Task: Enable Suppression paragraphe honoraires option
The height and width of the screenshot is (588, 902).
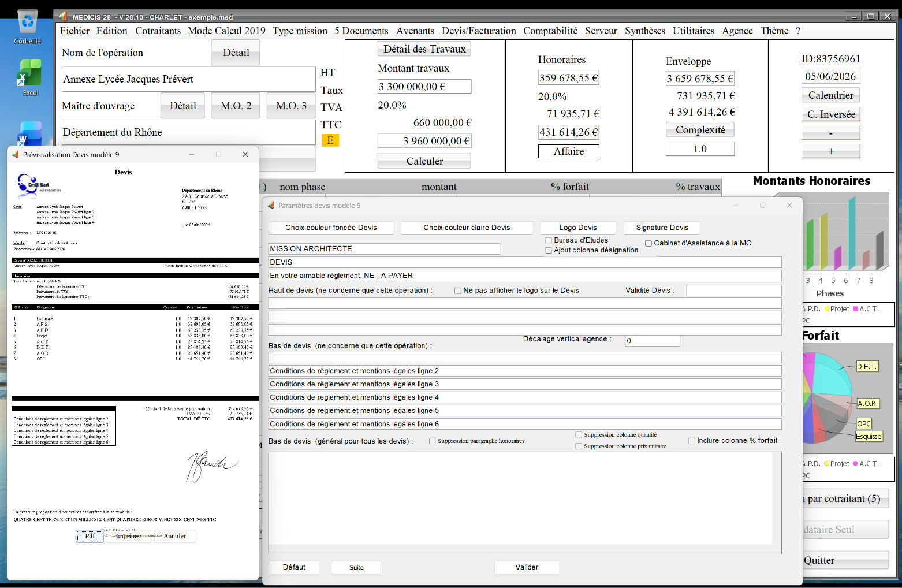Action: pos(433,441)
